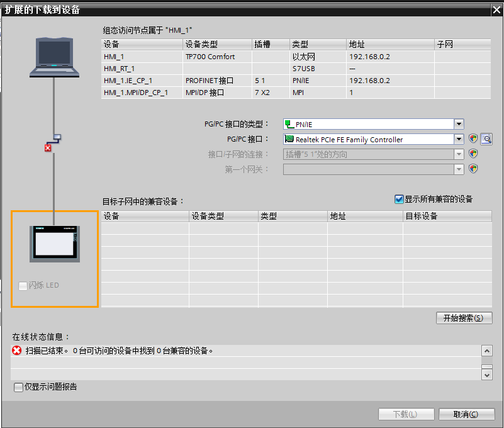The height and width of the screenshot is (428, 504).
Task: Click the red error icon in status info
Action: [x=17, y=351]
